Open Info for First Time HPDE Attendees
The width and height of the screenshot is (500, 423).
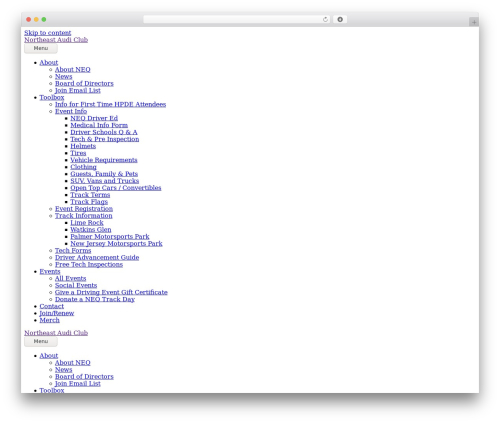click(110, 104)
